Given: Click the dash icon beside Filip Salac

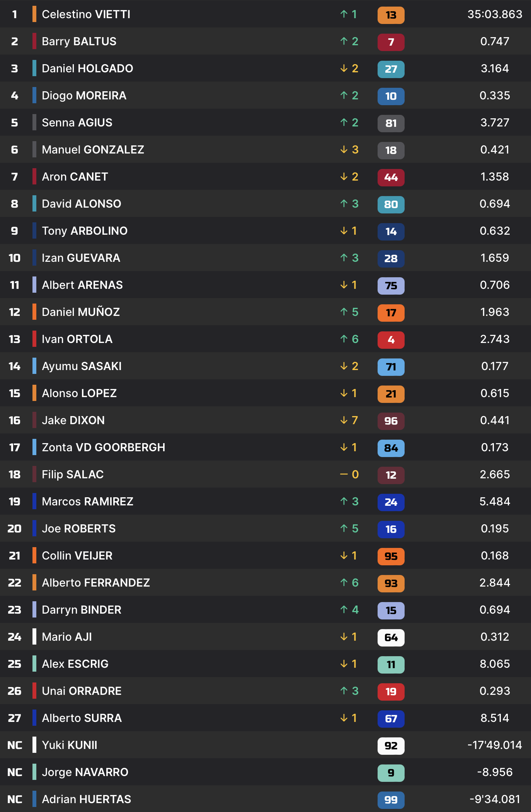Looking at the screenshot, I should 344,474.
